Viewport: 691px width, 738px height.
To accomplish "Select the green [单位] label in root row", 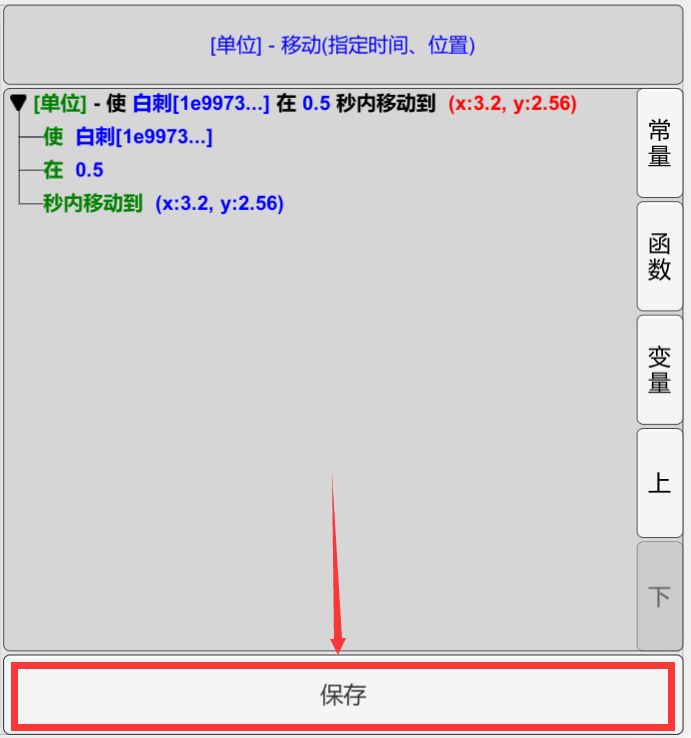I will pyautogui.click(x=60, y=104).
